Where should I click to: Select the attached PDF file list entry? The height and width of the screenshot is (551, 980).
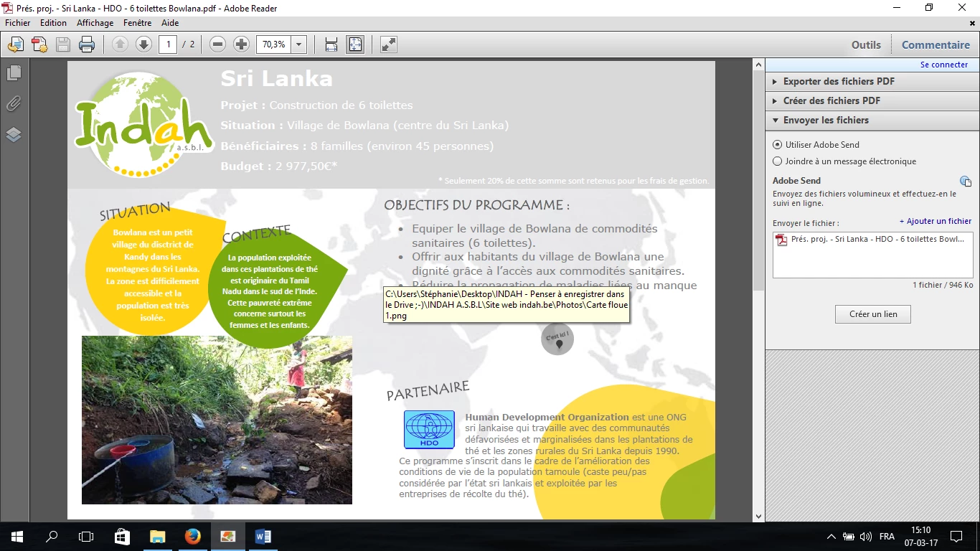(x=872, y=240)
